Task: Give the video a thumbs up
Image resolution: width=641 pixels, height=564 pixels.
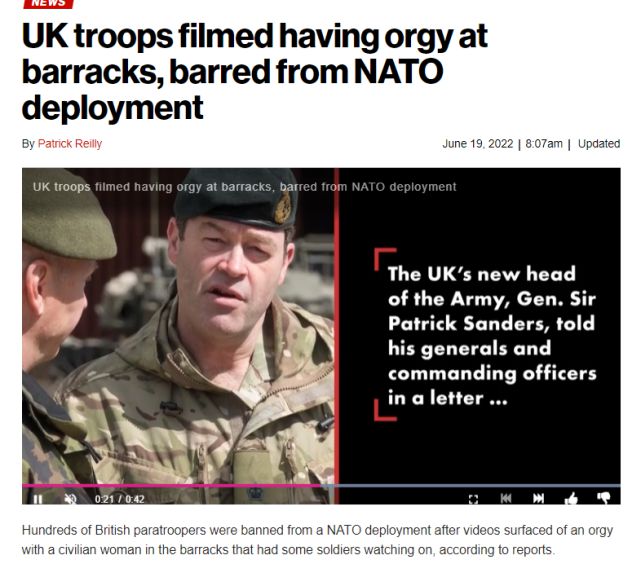Action: pyautogui.click(x=571, y=498)
